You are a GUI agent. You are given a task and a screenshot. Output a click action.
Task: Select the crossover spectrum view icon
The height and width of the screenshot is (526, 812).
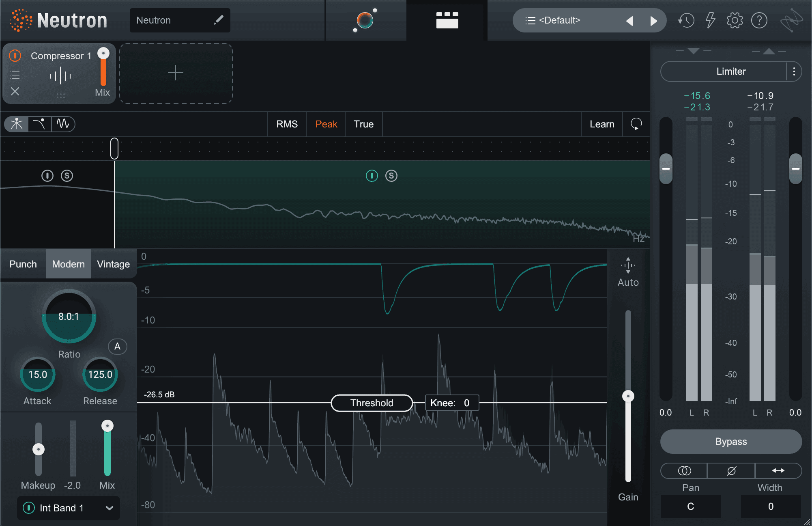pyautogui.click(x=17, y=124)
